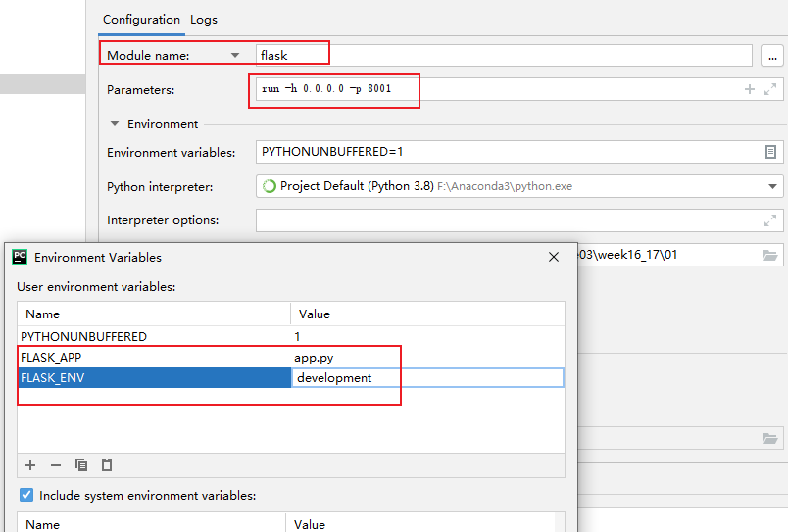Open the Logs tab

[x=204, y=20]
